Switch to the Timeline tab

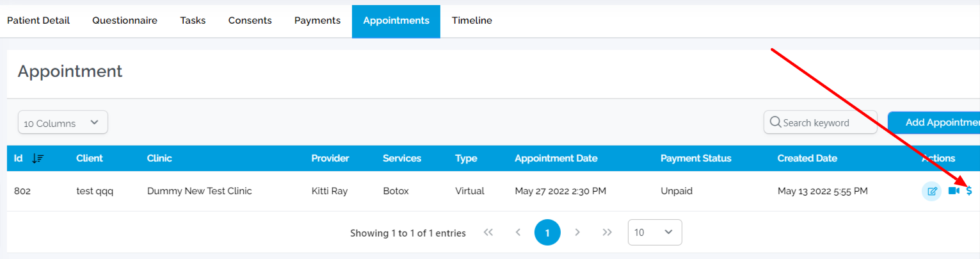click(x=472, y=21)
